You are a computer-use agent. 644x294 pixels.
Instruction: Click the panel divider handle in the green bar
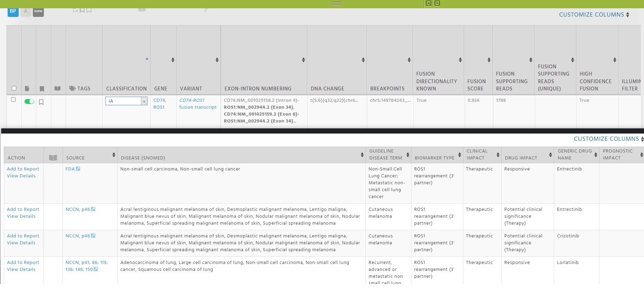[x=337, y=3]
